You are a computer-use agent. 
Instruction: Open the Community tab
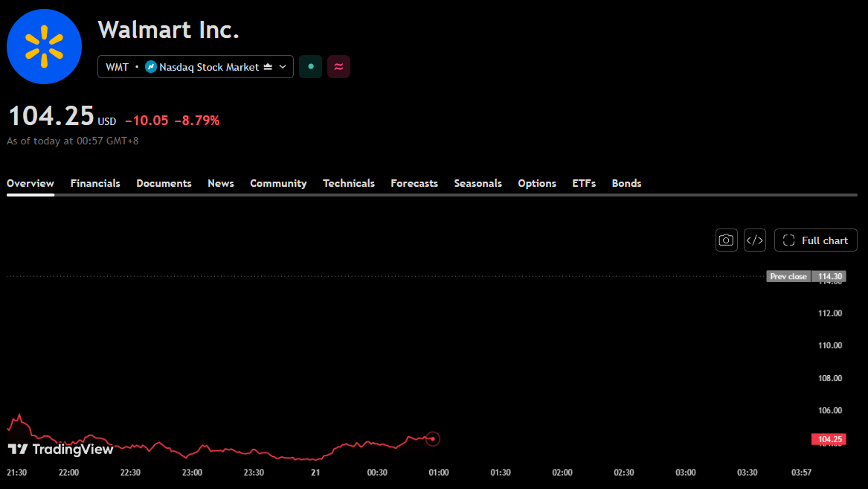(278, 183)
